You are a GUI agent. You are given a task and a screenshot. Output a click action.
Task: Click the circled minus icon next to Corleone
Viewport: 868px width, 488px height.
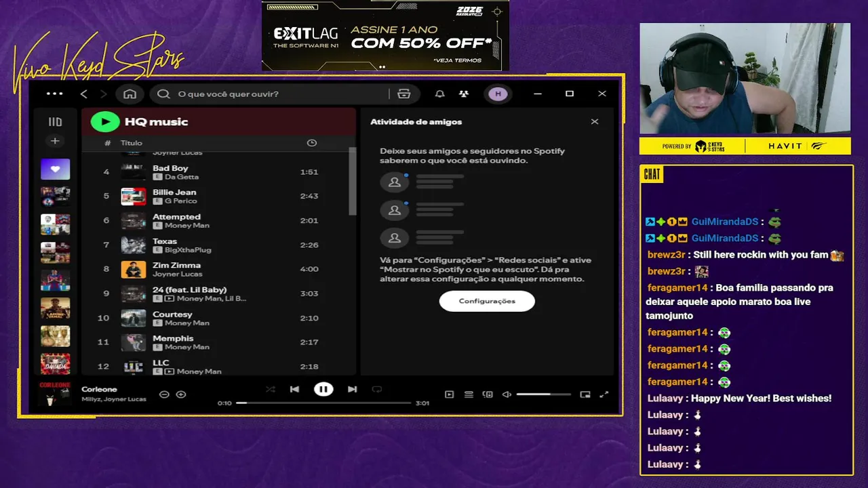click(x=164, y=394)
